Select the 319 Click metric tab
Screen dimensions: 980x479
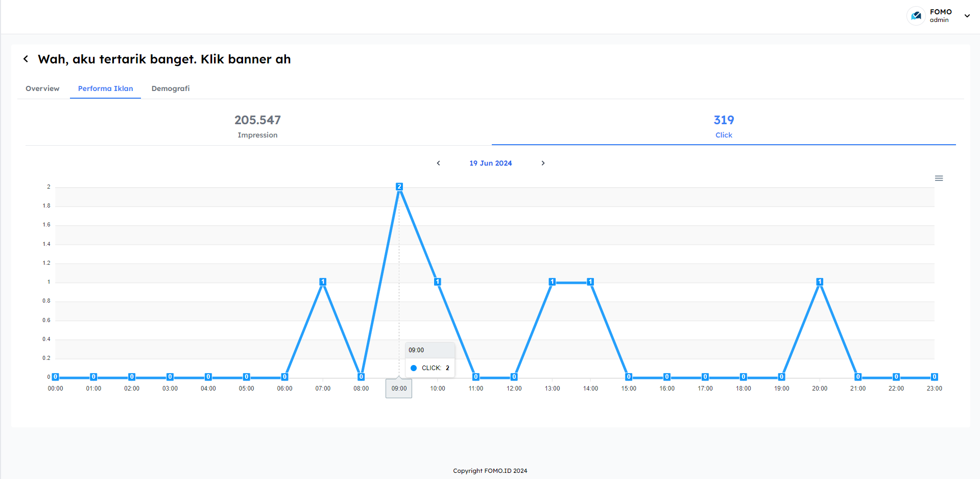(x=724, y=126)
